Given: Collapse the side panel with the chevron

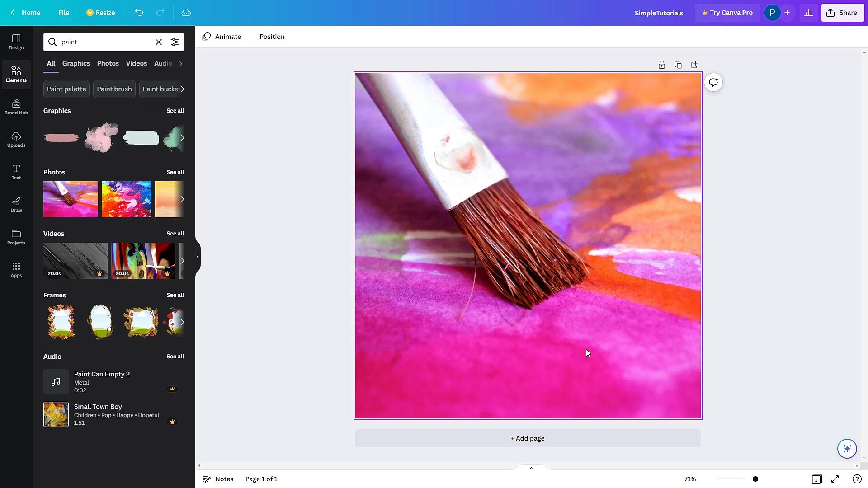Looking at the screenshot, I should [197, 257].
